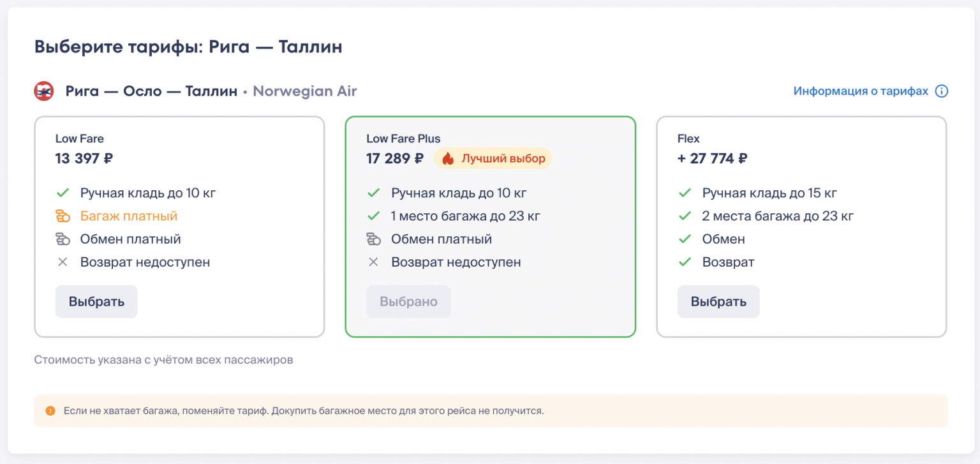Choose the Flex tariff with Выбрать button
Screen dimensions: 980x464
(718, 301)
